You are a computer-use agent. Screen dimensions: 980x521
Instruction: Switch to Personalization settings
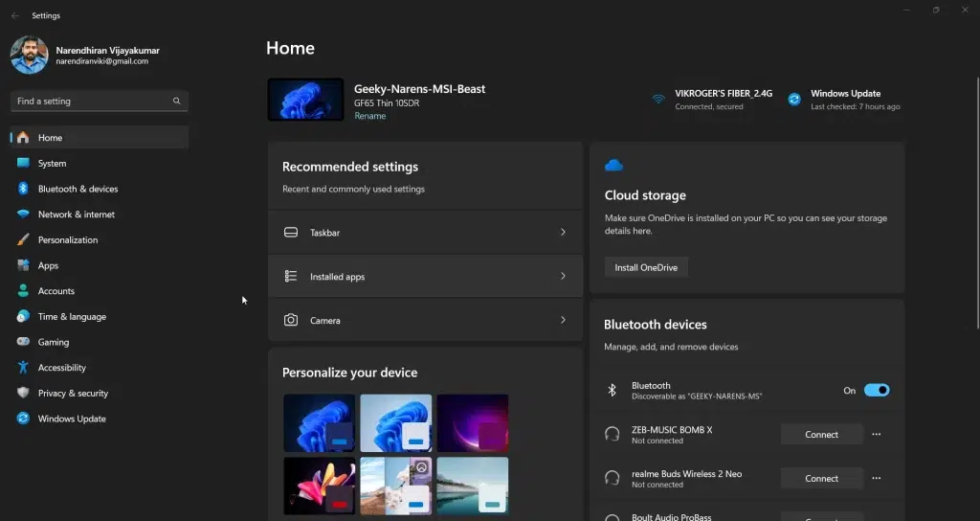tap(100, 239)
